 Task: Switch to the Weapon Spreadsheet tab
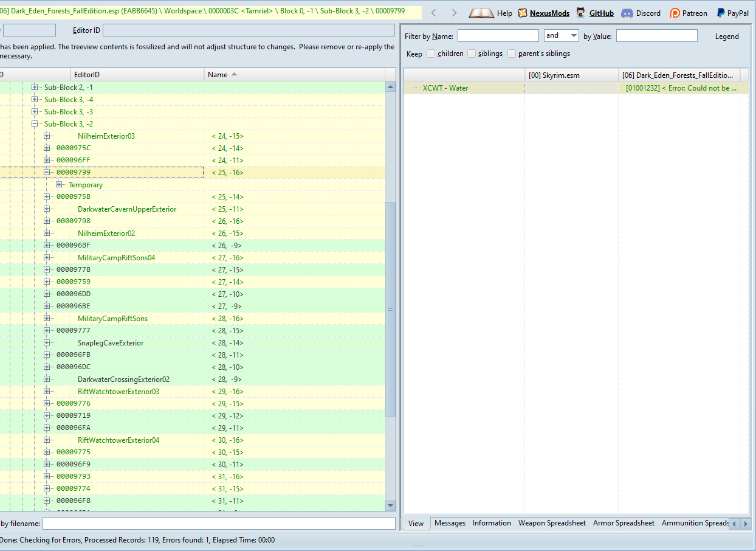point(551,523)
